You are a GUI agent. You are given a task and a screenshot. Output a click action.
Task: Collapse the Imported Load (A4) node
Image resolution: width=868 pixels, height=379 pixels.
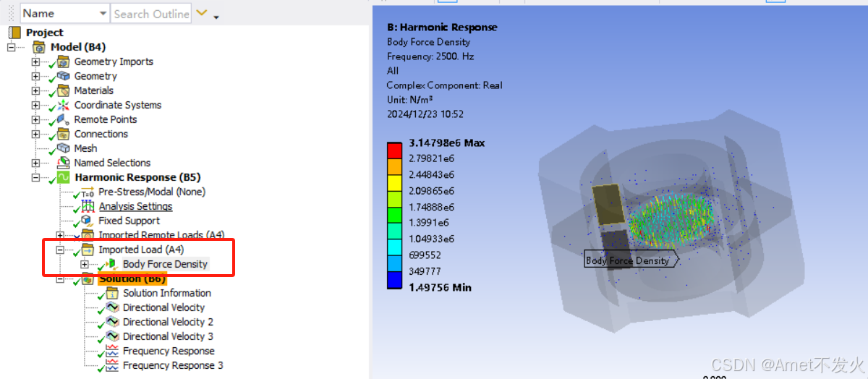pos(60,250)
